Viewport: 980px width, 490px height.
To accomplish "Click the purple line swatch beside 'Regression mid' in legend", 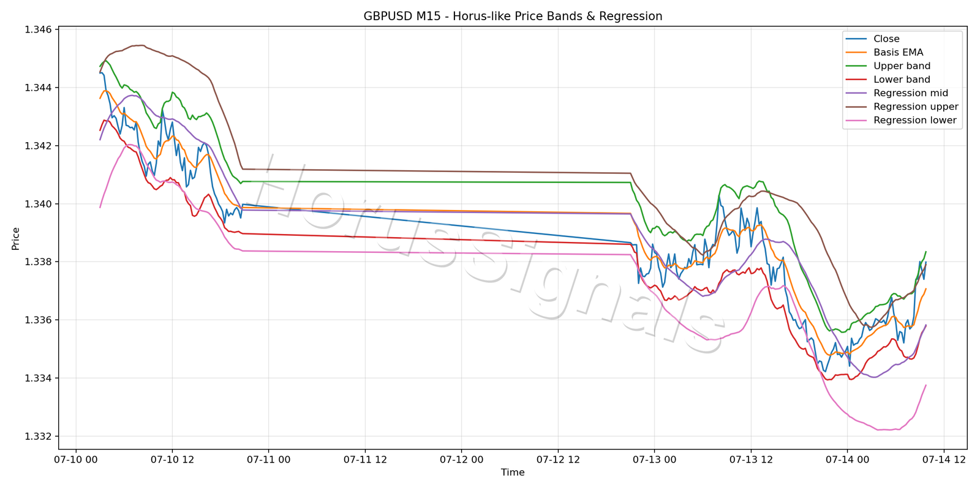I will click(856, 93).
